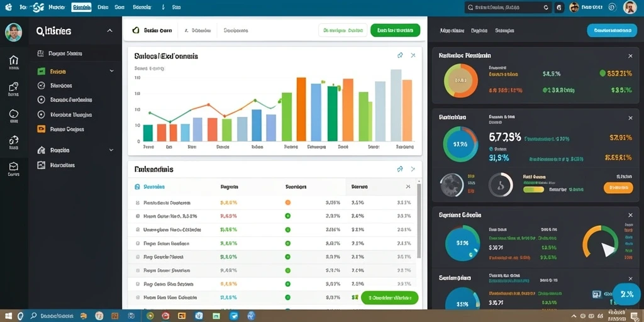This screenshot has height=322, width=644.
Task: Close the bar chart card with its X
Action: tap(413, 55)
